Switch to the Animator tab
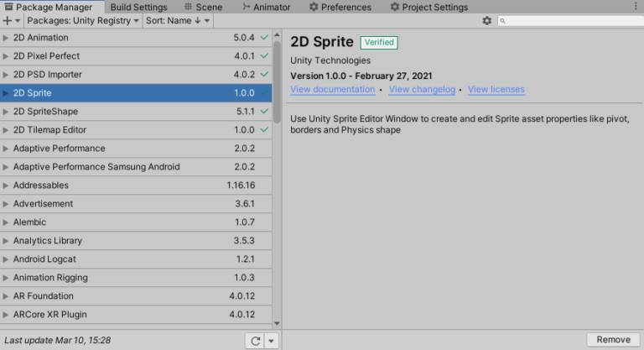The width and height of the screenshot is (644, 350). click(266, 7)
